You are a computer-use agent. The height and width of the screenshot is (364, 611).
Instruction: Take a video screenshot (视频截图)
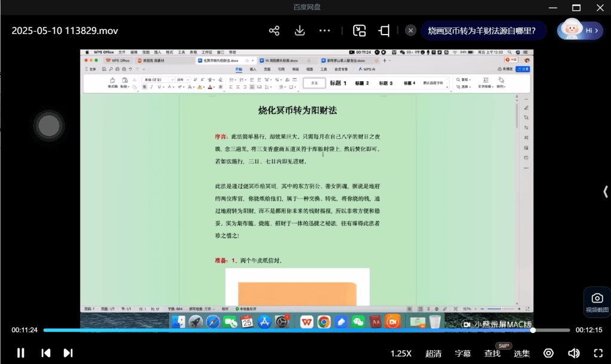597,302
